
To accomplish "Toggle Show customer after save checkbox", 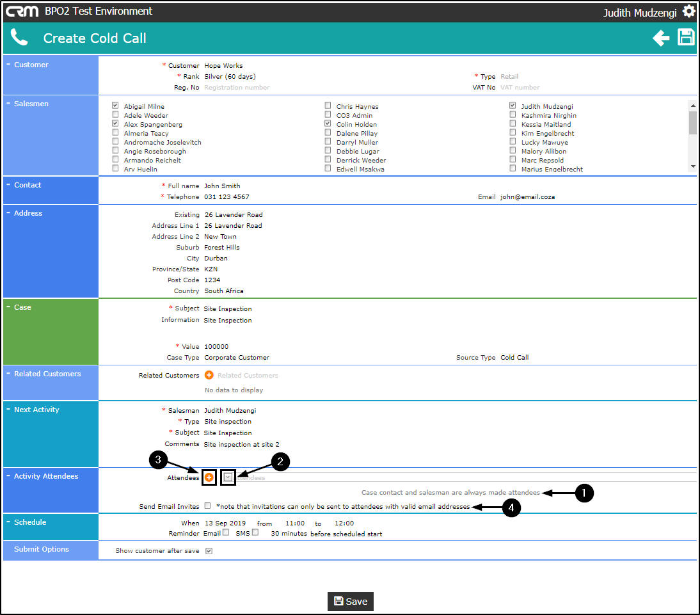I will 209,551.
